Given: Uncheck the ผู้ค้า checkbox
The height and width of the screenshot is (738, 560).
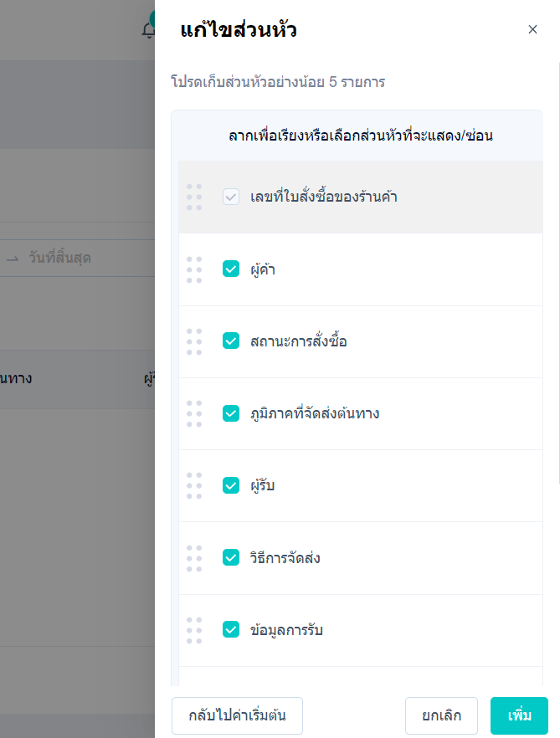Looking at the screenshot, I should [231, 269].
